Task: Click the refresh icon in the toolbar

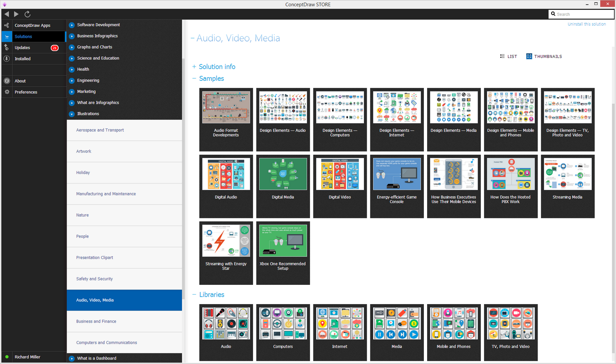Action: coord(28,14)
